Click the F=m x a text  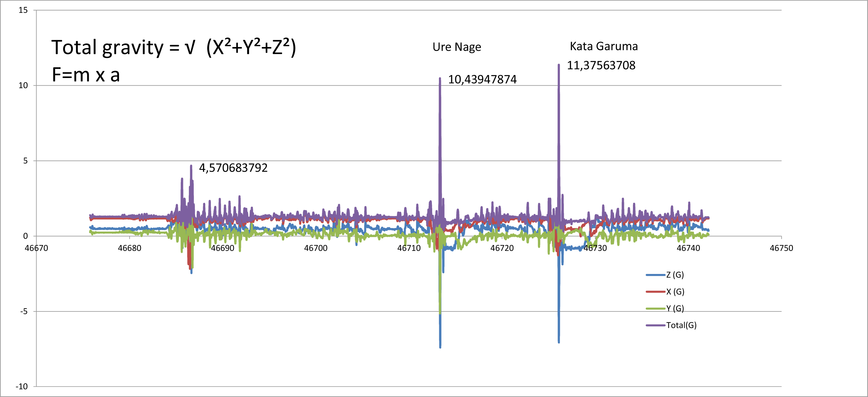(86, 75)
